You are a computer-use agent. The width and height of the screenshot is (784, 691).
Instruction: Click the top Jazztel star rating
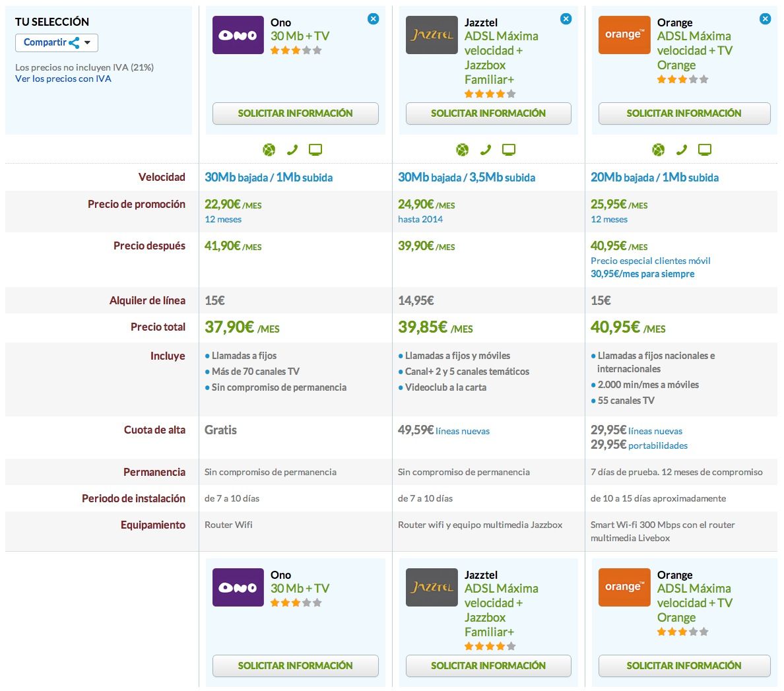pyautogui.click(x=490, y=94)
